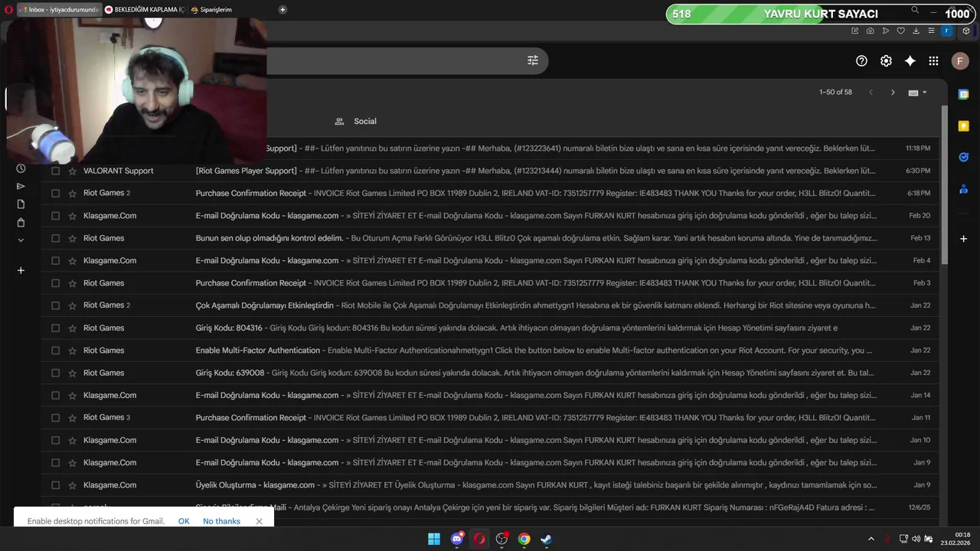The image size is (980, 551).
Task: Click Opera send flow arrow icon
Action: (886, 31)
